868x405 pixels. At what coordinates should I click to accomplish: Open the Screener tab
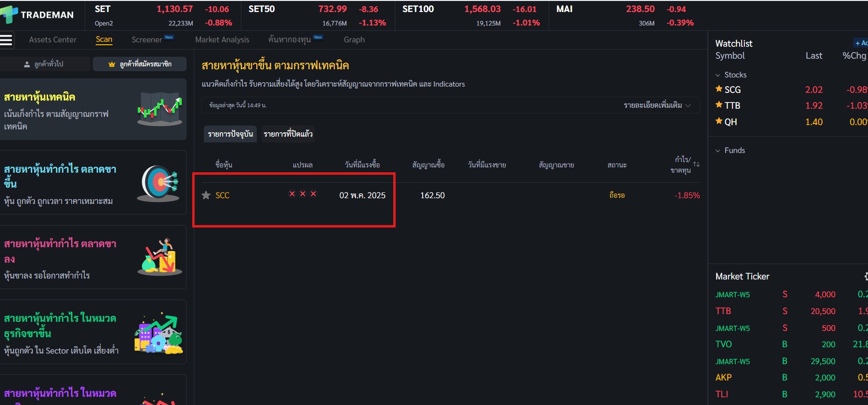tap(147, 40)
